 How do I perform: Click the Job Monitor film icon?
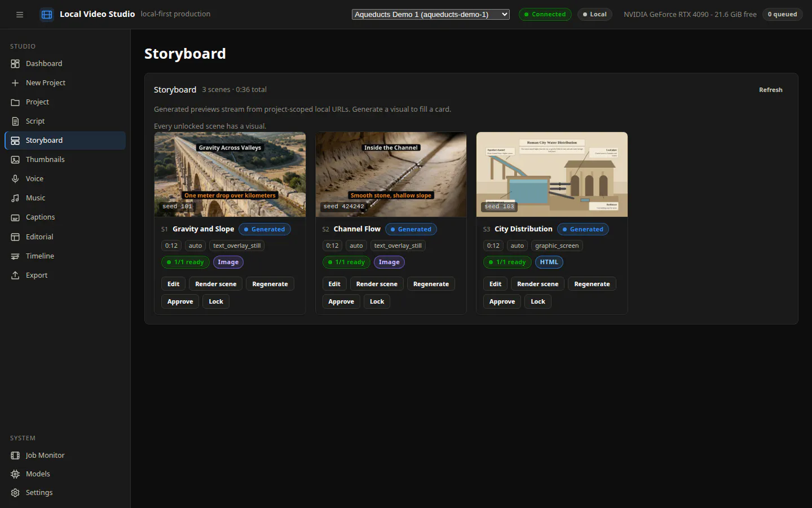click(15, 456)
